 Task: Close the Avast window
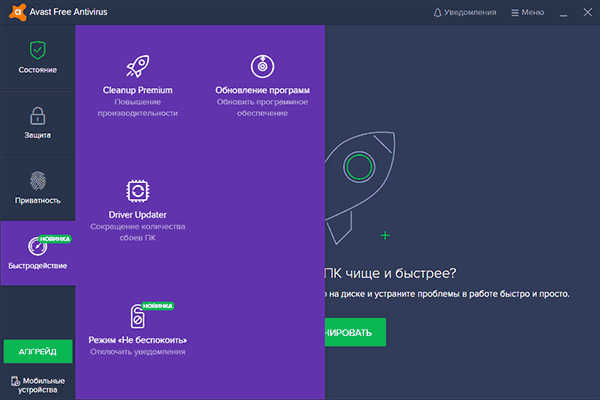point(588,12)
